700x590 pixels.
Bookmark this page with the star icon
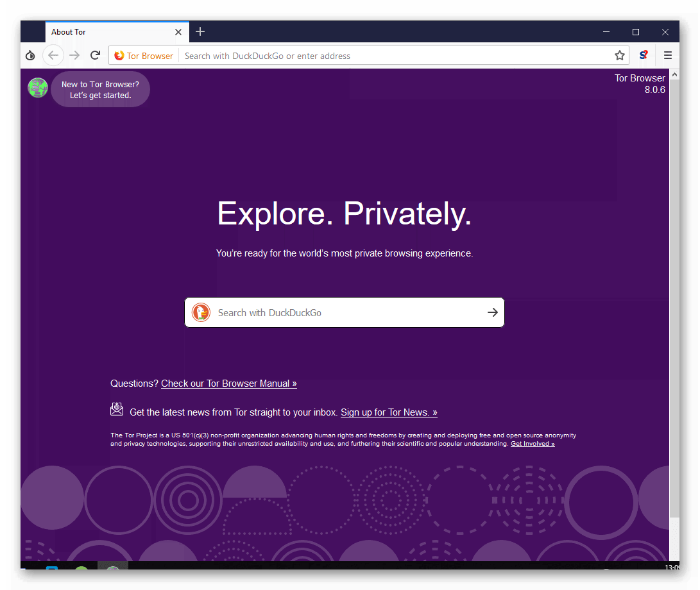point(620,55)
